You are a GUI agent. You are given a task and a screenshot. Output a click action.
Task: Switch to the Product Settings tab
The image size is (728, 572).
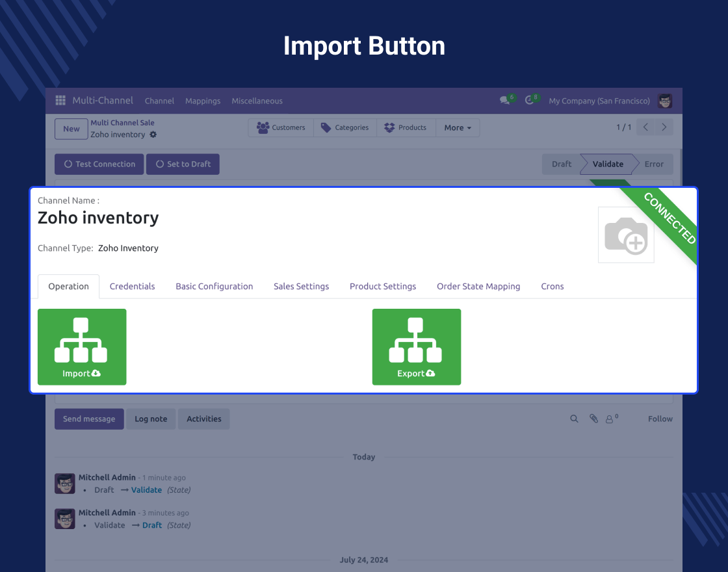click(x=383, y=287)
